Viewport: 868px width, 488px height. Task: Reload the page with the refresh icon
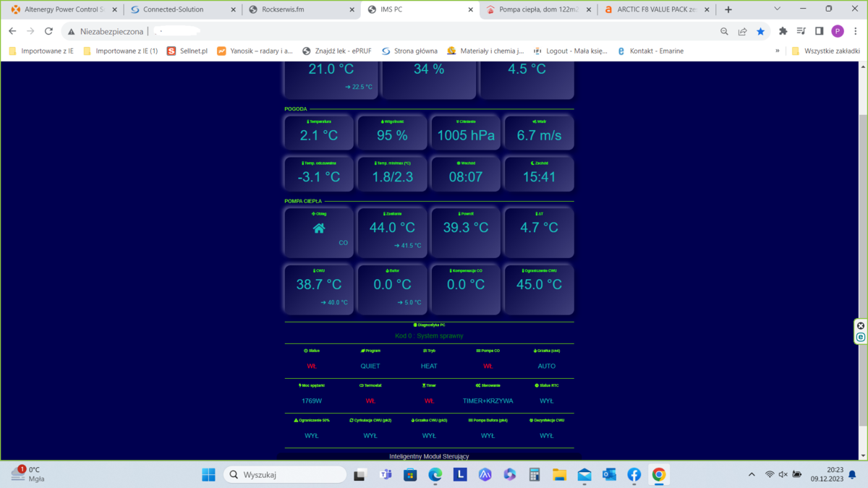pos(48,31)
